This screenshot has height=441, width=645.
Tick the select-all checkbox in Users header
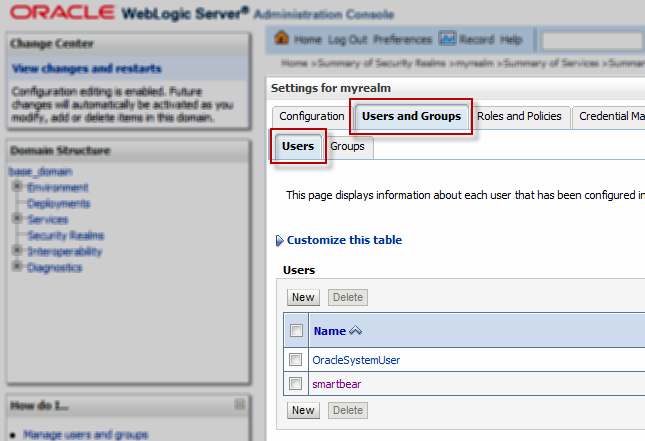[x=296, y=330]
